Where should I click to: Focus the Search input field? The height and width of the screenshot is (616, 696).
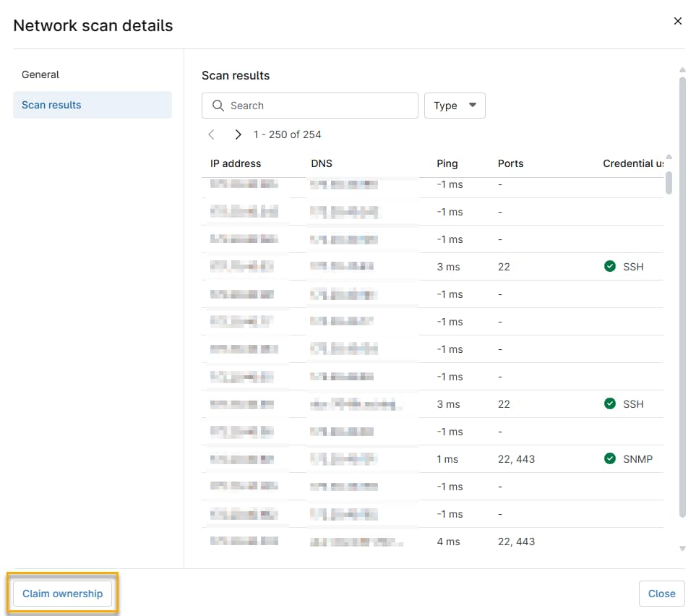pyautogui.click(x=318, y=106)
